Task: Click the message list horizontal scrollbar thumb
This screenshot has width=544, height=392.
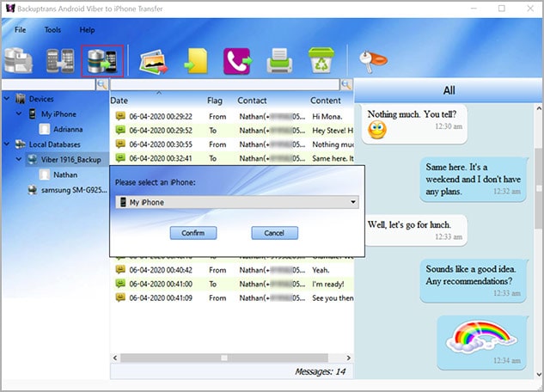Action: pos(224,358)
